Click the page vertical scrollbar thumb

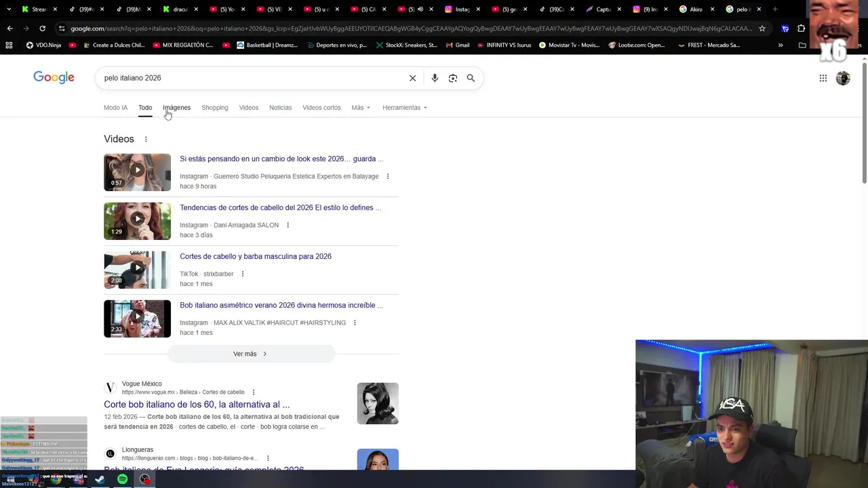point(864,122)
